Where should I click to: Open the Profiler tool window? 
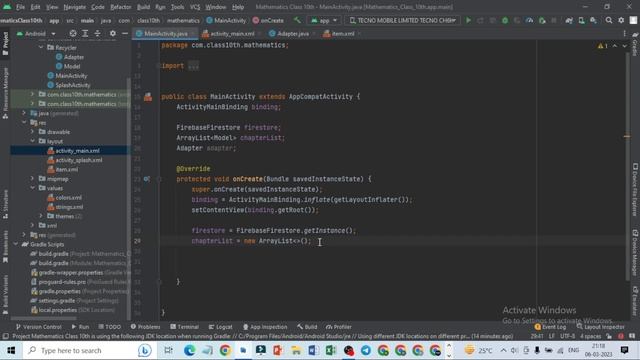click(x=339, y=327)
